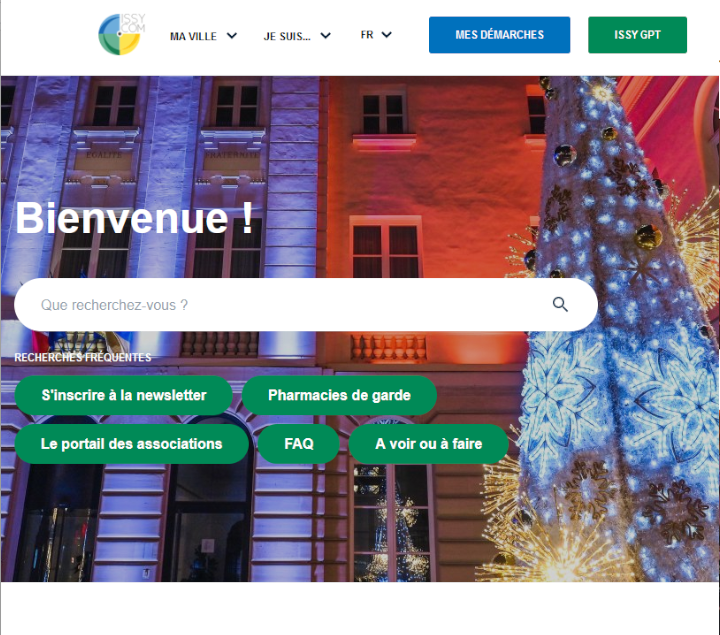Click the FAQ shortcut pill

pos(299,444)
